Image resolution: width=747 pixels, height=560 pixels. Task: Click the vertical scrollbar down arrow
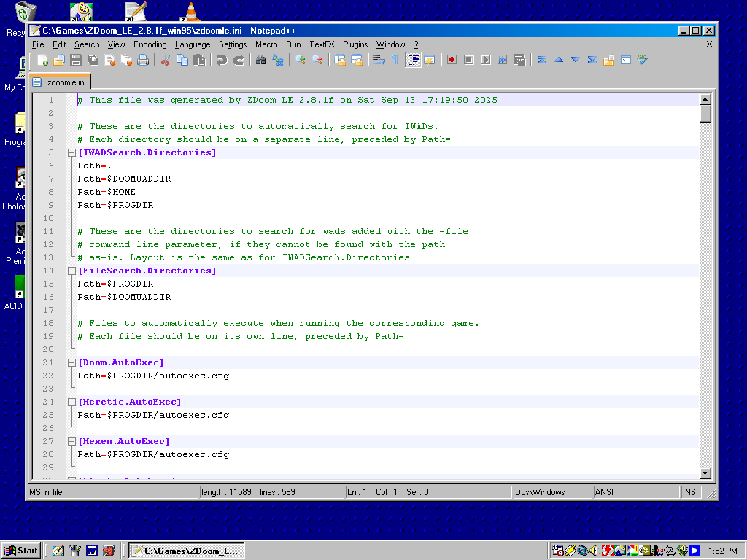[705, 473]
